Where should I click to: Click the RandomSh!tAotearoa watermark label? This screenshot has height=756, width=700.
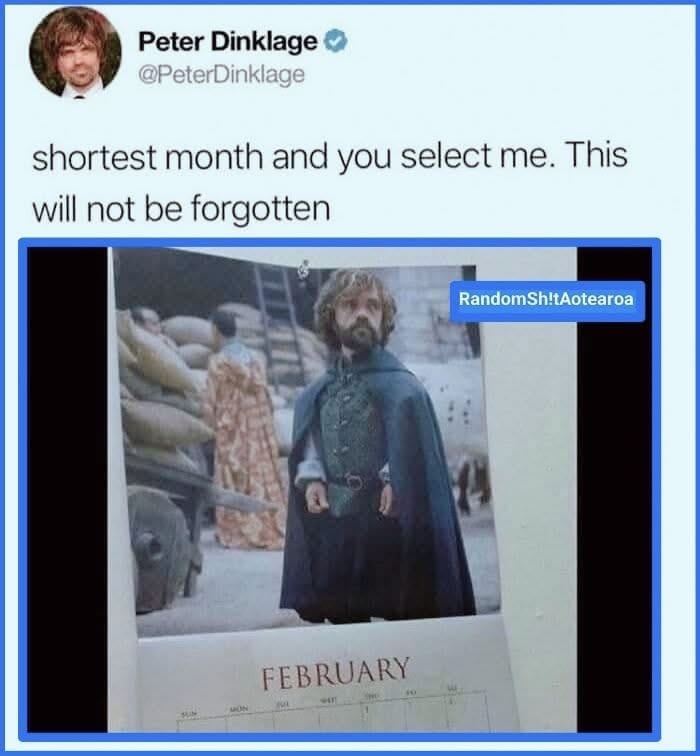547,301
